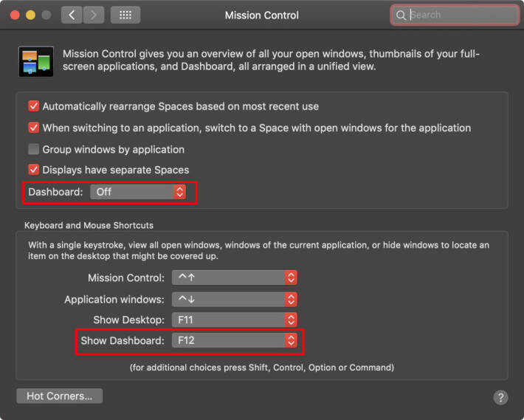
Task: Click the red close window button
Action: (x=15, y=15)
